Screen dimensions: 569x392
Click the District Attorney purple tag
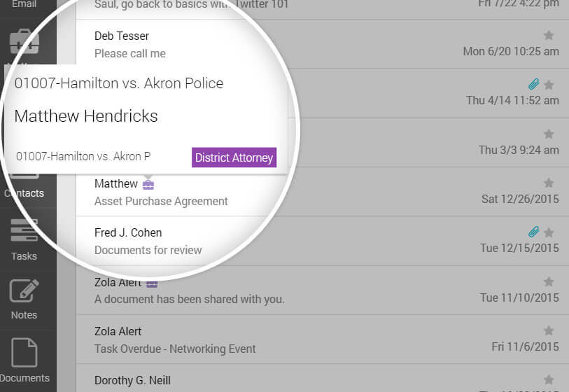point(234,157)
